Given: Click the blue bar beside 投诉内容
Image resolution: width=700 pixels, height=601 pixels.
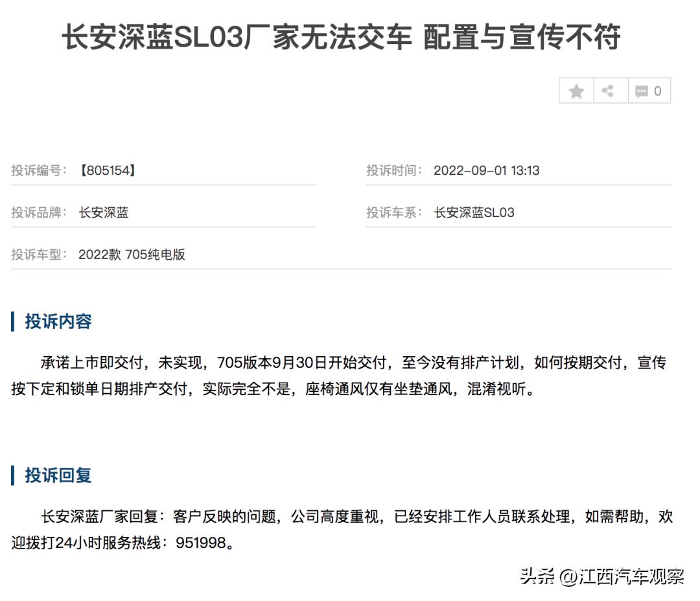Looking at the screenshot, I should pos(14,320).
